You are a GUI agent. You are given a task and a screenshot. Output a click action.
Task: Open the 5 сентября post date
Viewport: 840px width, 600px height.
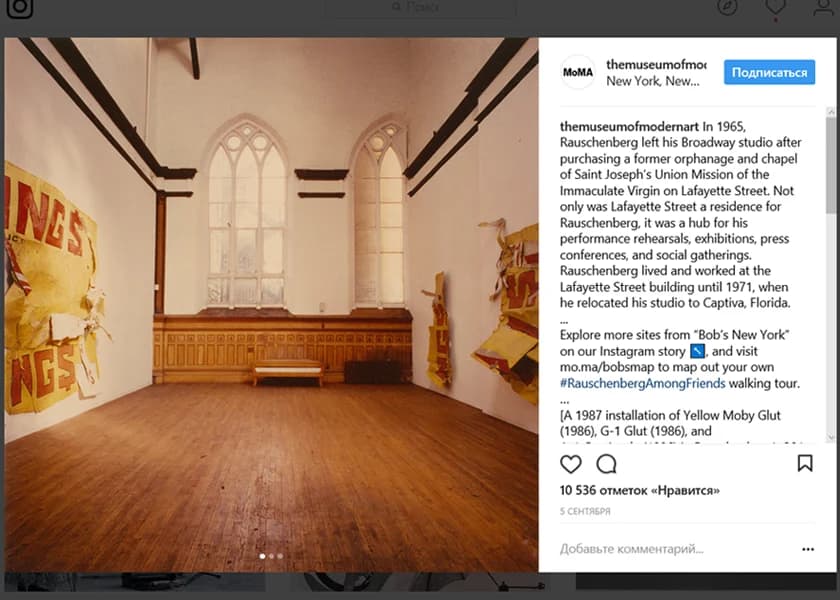(585, 512)
